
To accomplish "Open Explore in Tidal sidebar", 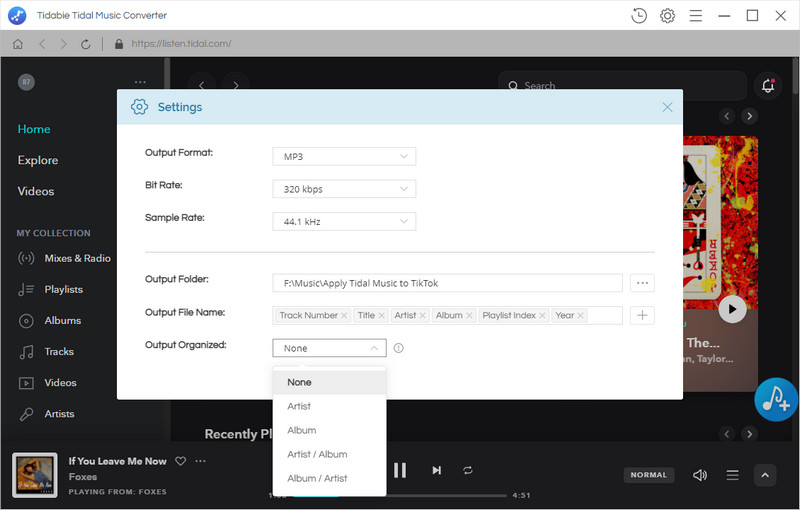I will pos(38,160).
